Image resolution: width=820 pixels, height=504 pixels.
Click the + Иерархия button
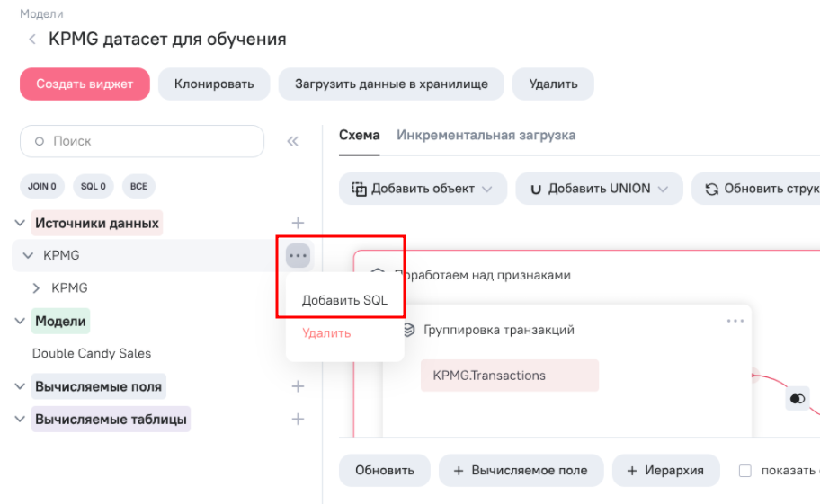coord(665,471)
